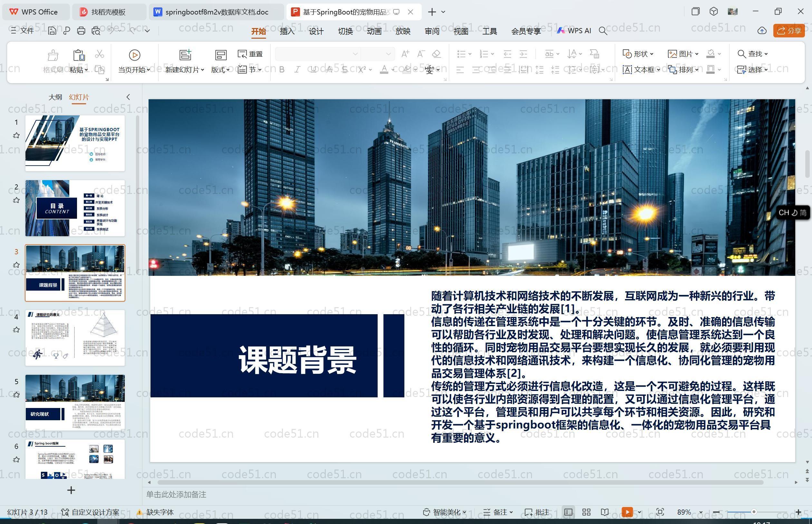Click 新建幻灯片 new slide button
This screenshot has height=524, width=812.
[x=185, y=61]
